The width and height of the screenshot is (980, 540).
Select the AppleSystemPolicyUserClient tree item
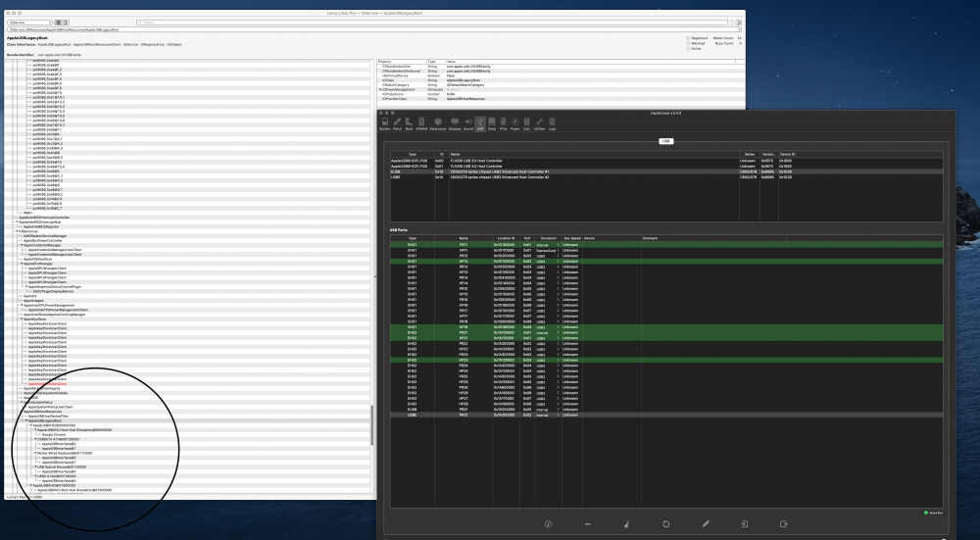tap(50, 407)
